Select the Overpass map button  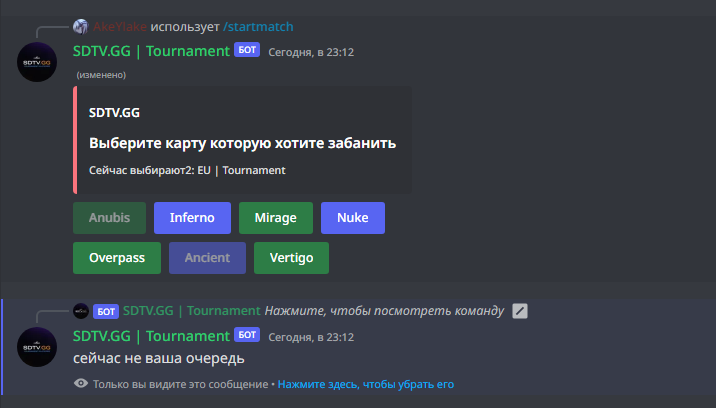(x=117, y=258)
